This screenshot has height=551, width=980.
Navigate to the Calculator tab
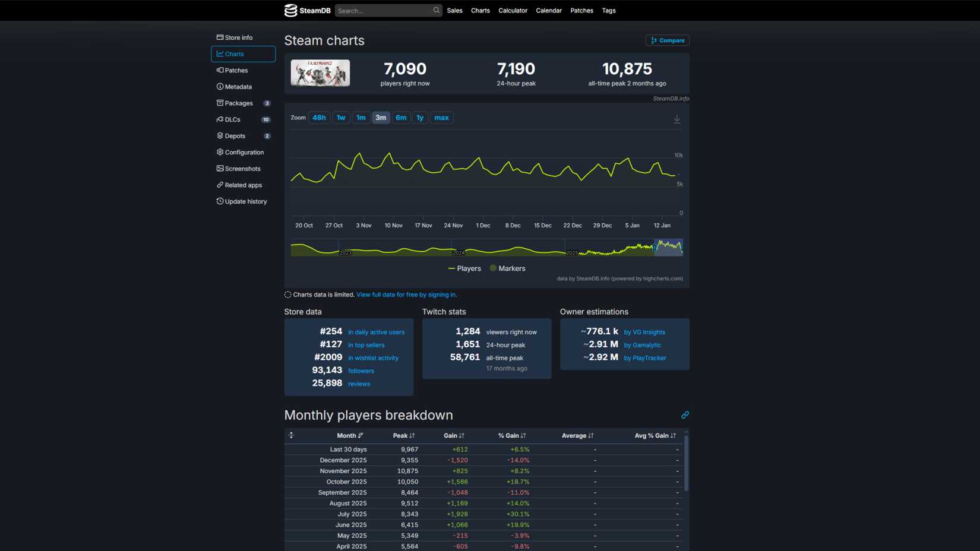pyautogui.click(x=513, y=10)
